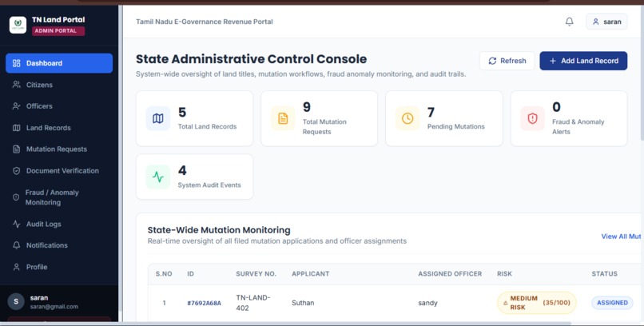Viewport: 644px width, 326px height.
Task: Open the saran user menu in header
Action: (606, 22)
